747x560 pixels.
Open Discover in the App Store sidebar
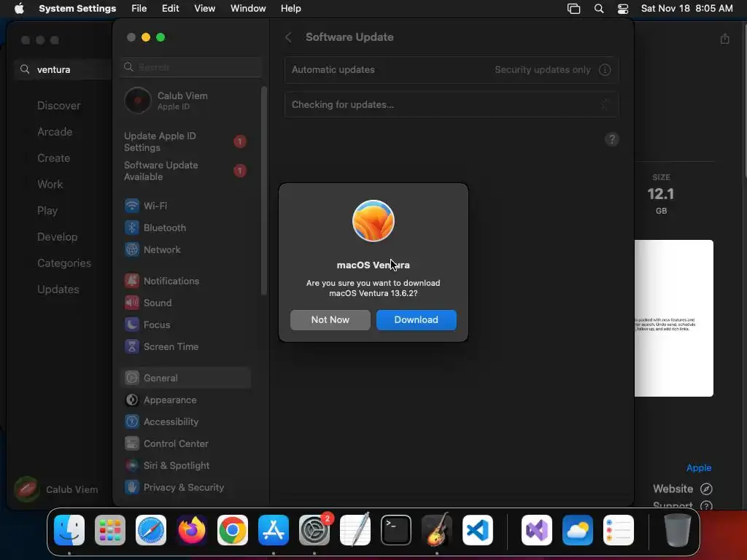click(59, 106)
